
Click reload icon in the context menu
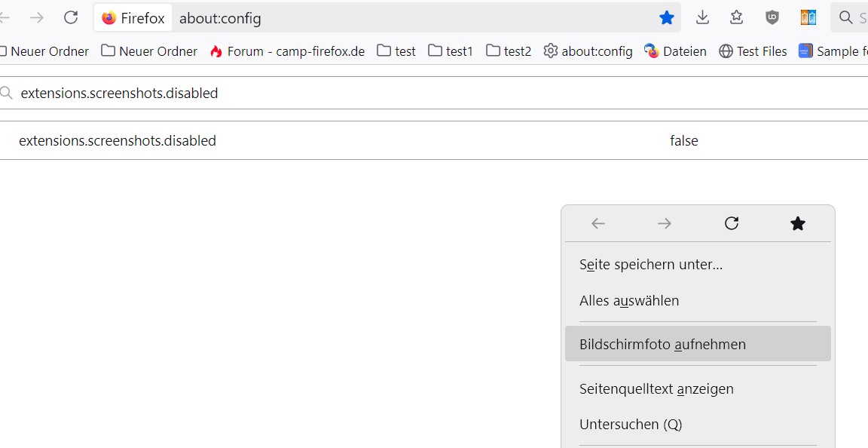[x=731, y=223]
